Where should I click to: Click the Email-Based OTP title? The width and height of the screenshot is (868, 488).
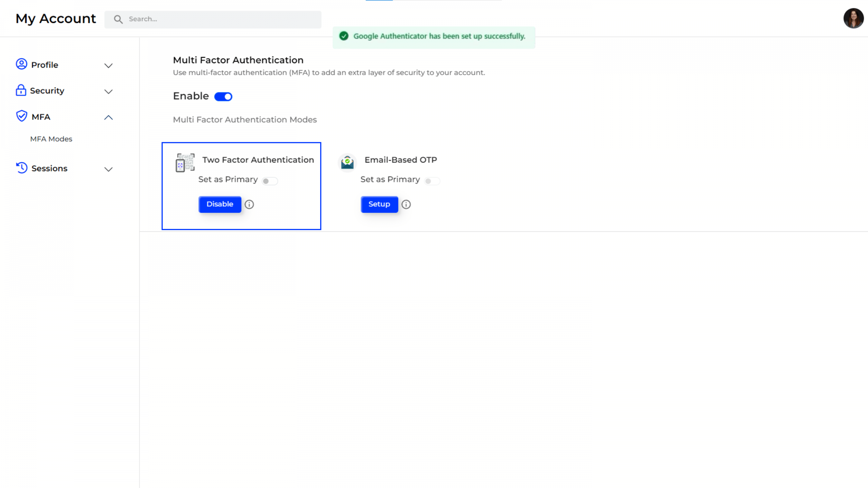coord(401,160)
